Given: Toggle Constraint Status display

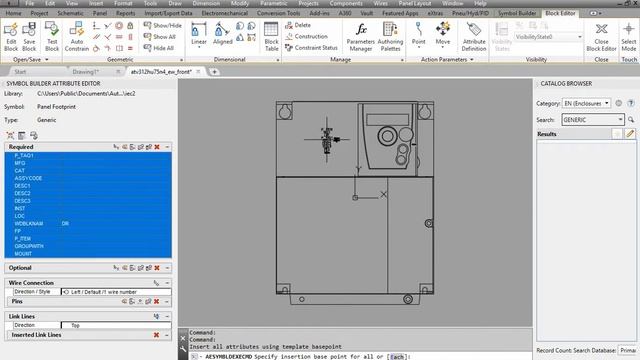Looking at the screenshot, I should 311,48.
